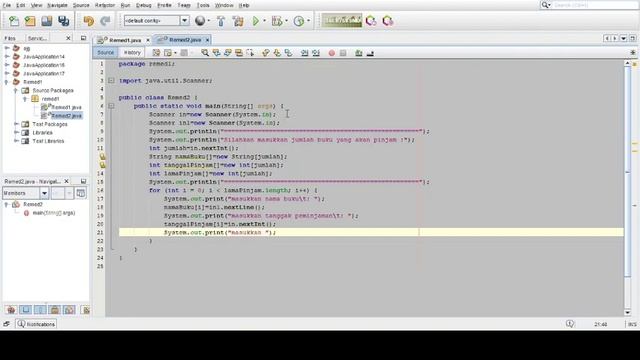Screen dimensions: 640x360
Task: Toggle first Navigator filter: inherited members
Action: 11,310
